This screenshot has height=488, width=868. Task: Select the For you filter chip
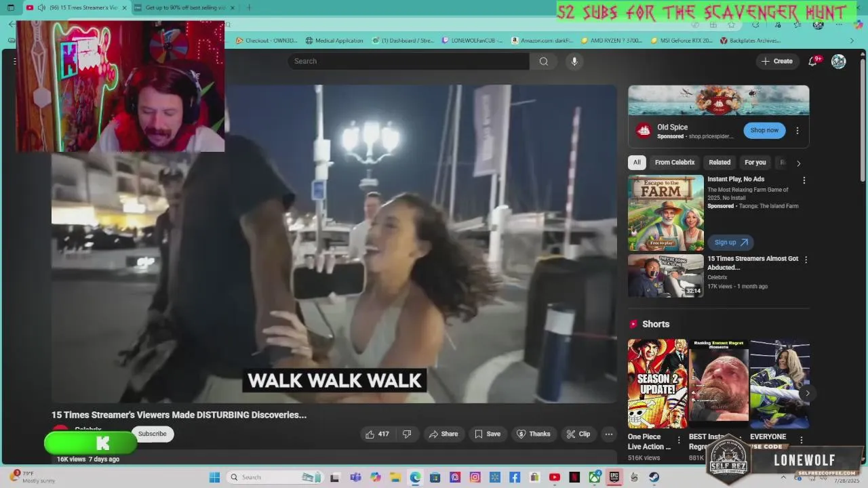point(755,162)
